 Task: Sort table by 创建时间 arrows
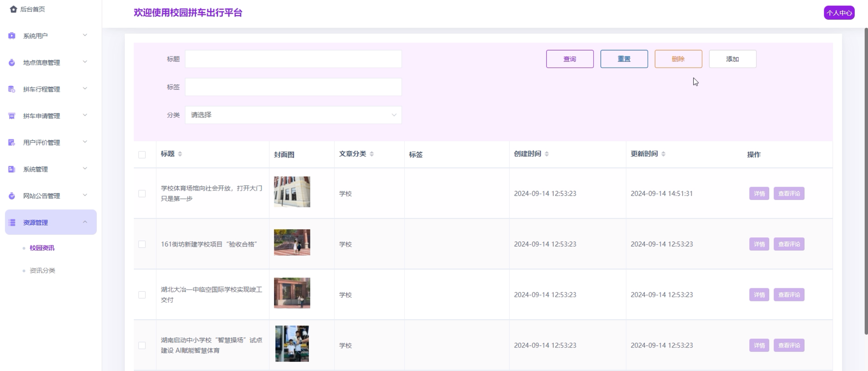(x=547, y=154)
